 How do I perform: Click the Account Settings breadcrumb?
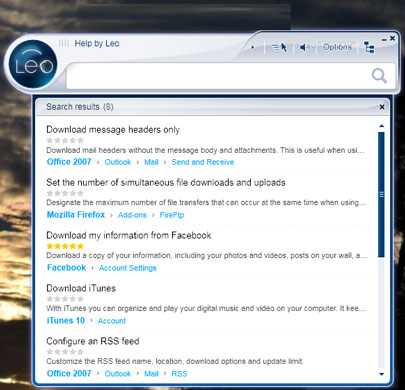(x=127, y=268)
